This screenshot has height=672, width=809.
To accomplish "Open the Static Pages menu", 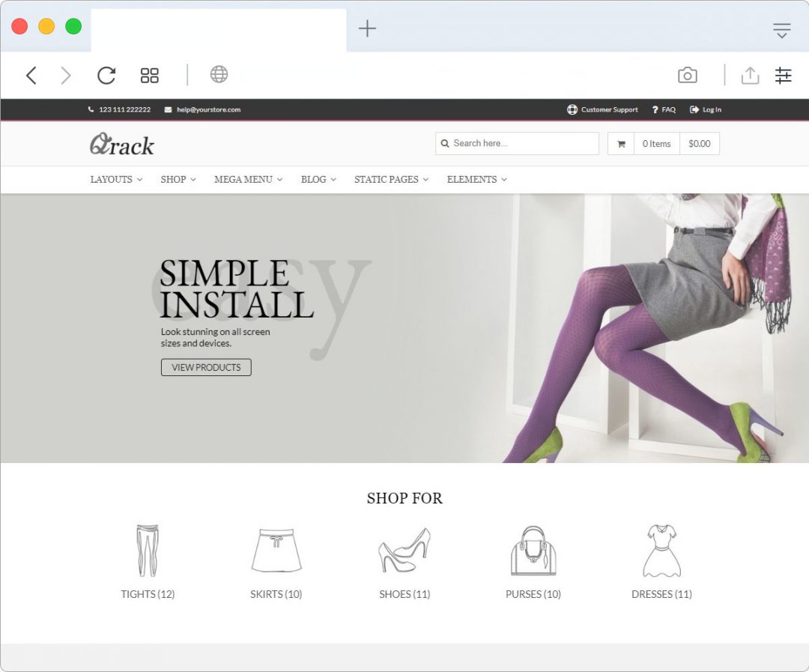I will coord(391,179).
